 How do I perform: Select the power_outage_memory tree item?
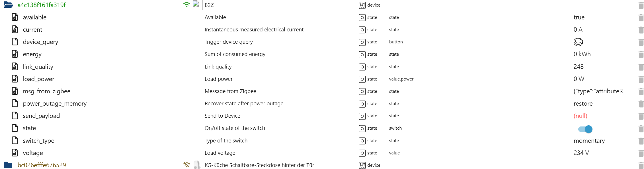pos(55,104)
